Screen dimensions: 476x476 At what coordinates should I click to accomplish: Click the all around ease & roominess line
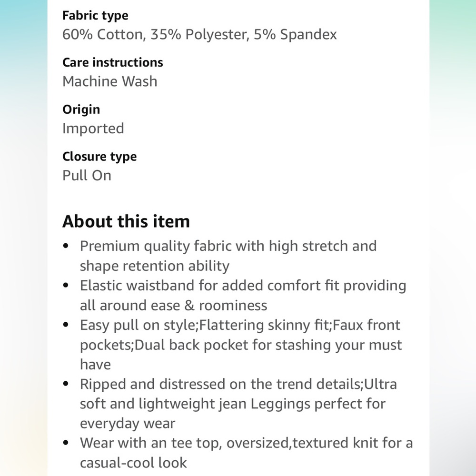pyautogui.click(x=173, y=306)
